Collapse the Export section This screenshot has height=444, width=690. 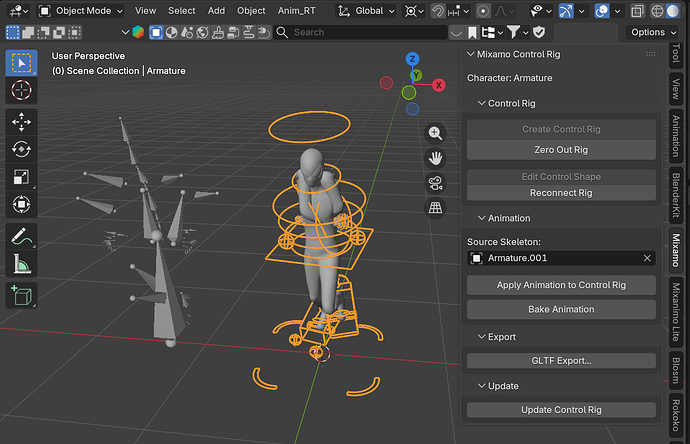[482, 337]
